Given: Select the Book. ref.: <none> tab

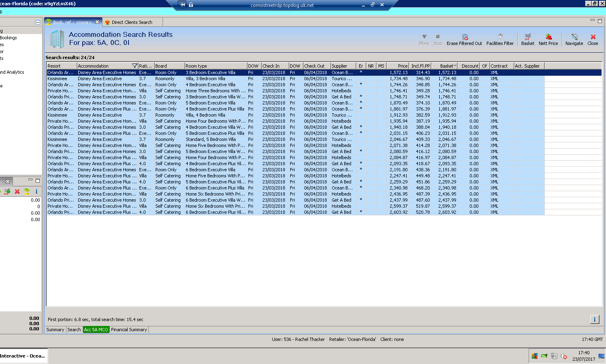Looking at the screenshot, I should [72, 22].
